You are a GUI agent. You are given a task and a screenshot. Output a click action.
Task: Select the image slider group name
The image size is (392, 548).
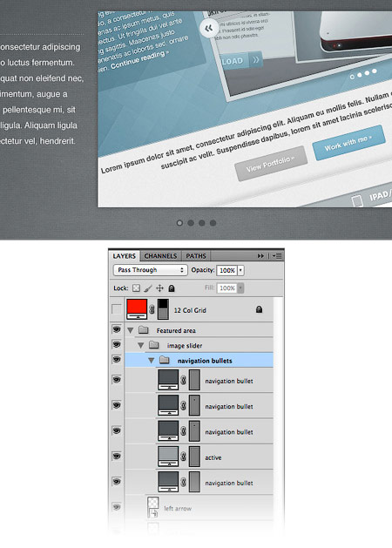185,346
